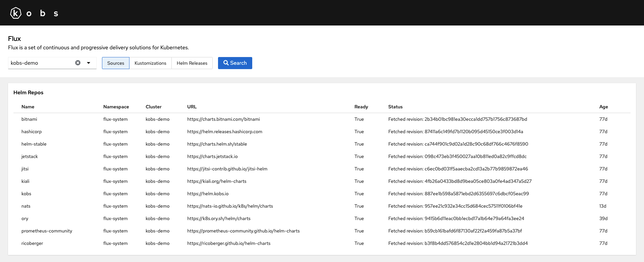Screen dimensions: 644x262
Task: Expand the cluster dropdown arrow
Action: (x=89, y=63)
